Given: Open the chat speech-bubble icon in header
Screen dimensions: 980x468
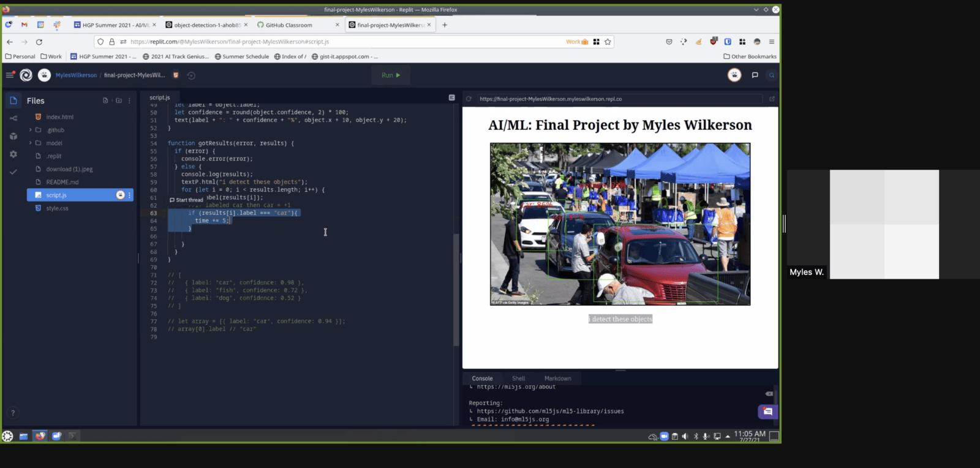Looking at the screenshot, I should 755,75.
